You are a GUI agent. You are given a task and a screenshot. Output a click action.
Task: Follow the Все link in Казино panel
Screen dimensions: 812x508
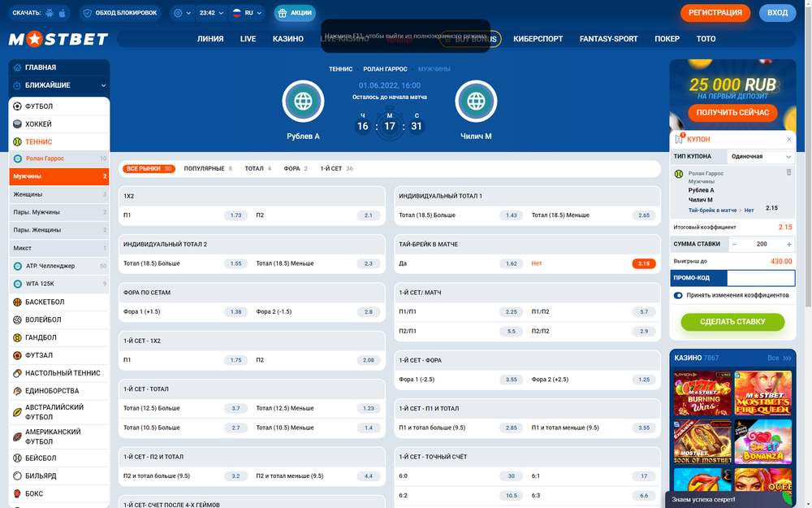click(x=779, y=358)
